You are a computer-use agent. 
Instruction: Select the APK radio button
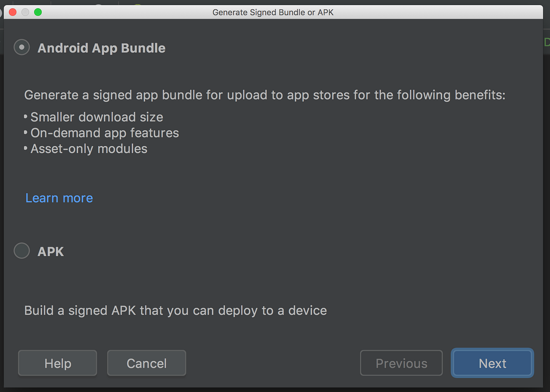pyautogui.click(x=22, y=251)
